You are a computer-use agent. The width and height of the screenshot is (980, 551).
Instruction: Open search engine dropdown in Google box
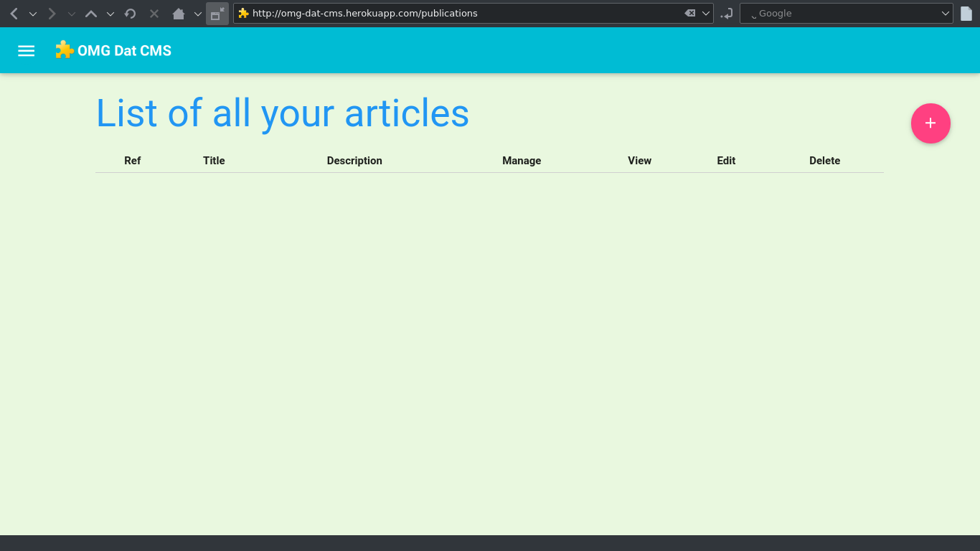click(x=946, y=14)
